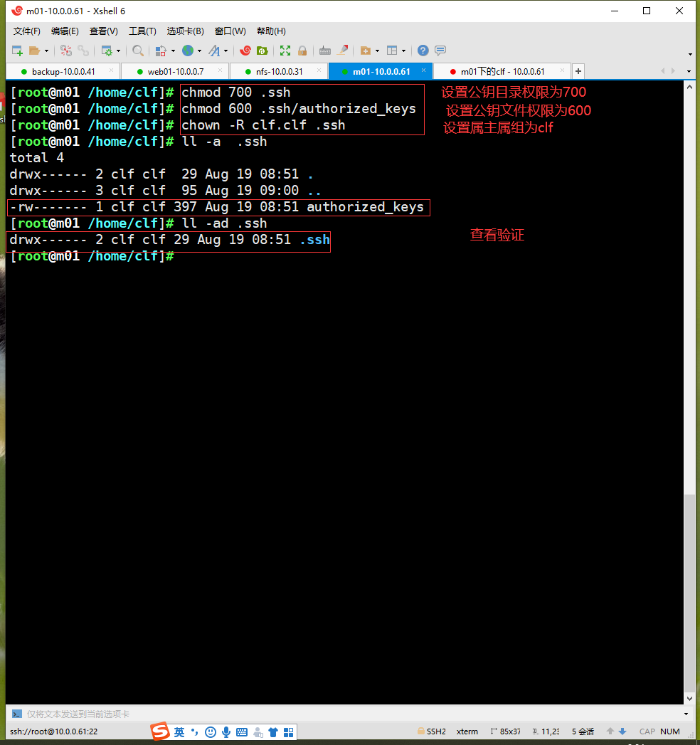Expand the color scheme dropdown arrow

[x=173, y=51]
